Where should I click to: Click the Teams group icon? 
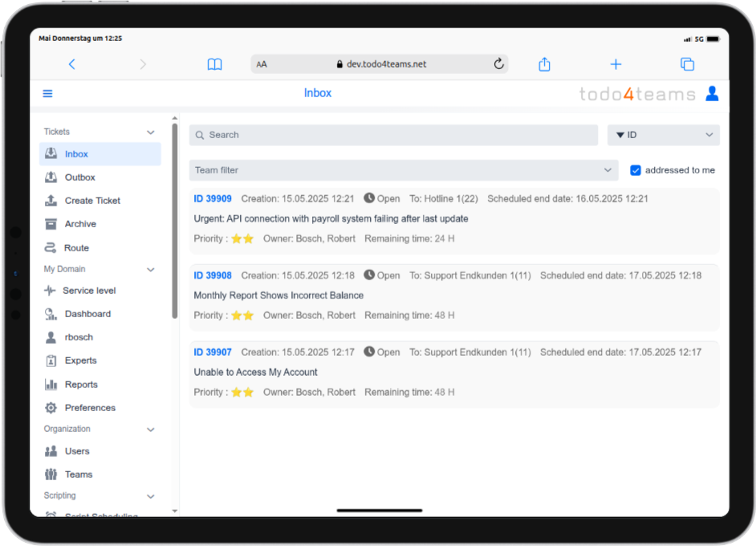(51, 474)
